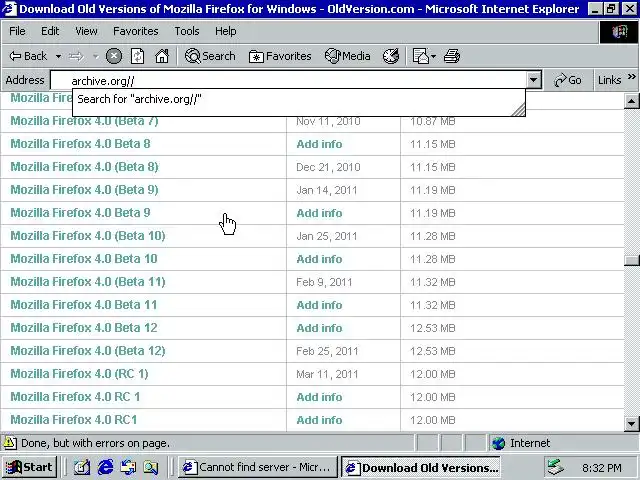Open the File menu

17,31
